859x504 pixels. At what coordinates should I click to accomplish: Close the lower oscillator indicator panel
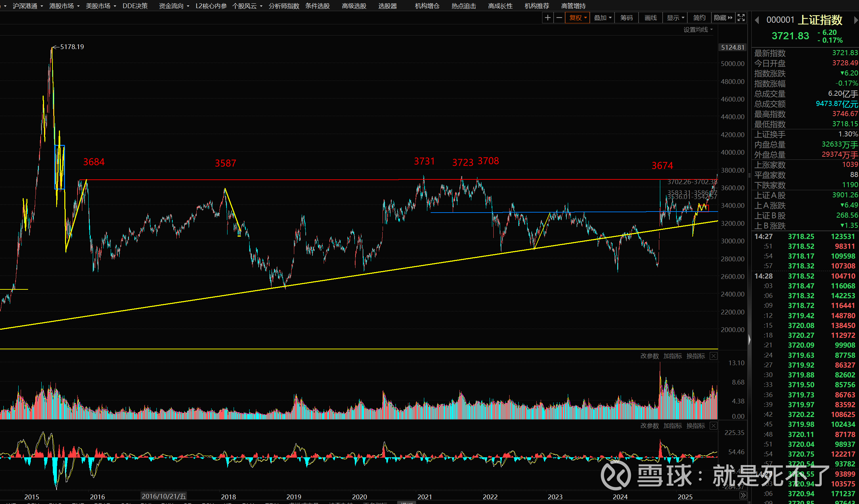point(713,425)
